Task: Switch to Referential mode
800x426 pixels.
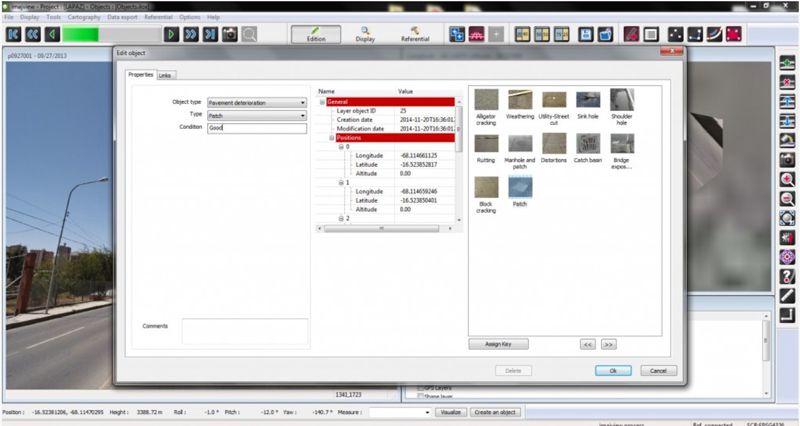Action: click(415, 35)
